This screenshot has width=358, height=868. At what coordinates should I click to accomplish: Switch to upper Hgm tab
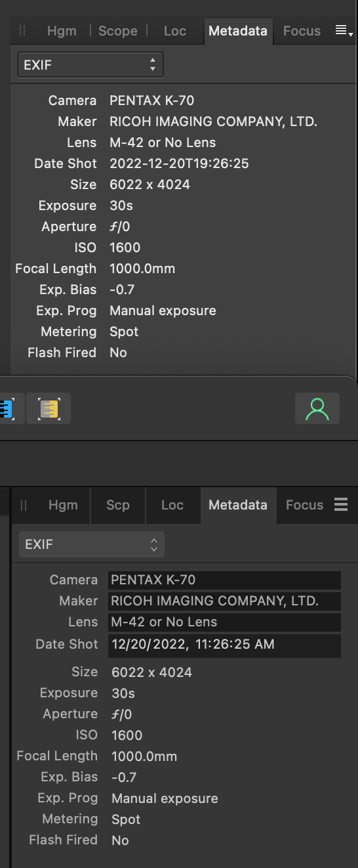62,31
